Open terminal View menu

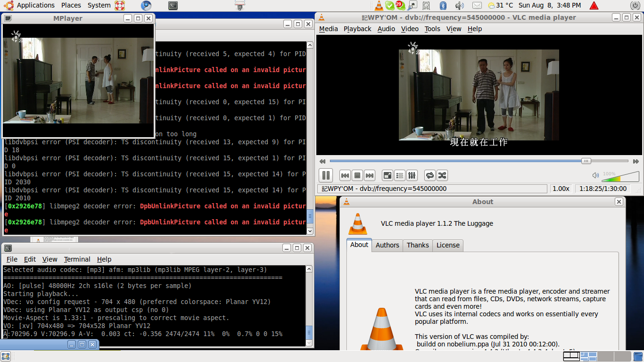(50, 259)
